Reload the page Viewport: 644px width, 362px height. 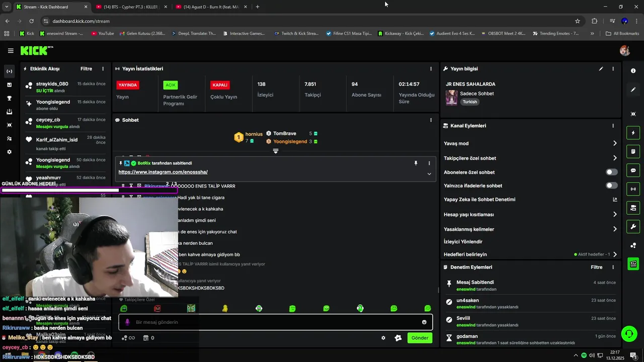[31, 21]
